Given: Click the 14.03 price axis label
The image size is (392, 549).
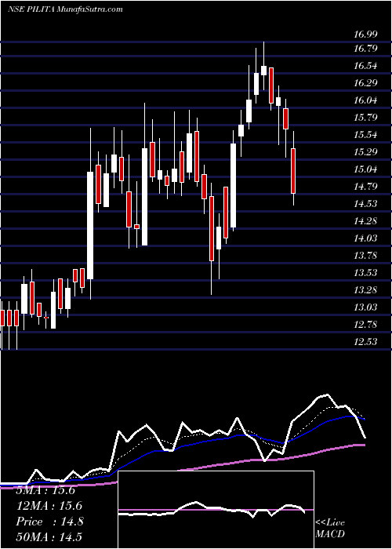Looking at the screenshot, I should click(x=365, y=238).
